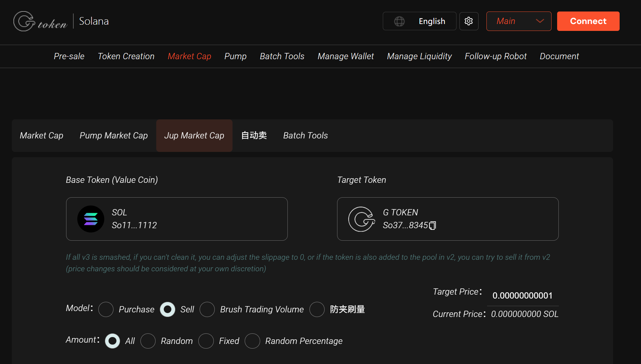This screenshot has width=641, height=364.
Task: Click the G TOKEN target logo icon
Action: point(361,219)
